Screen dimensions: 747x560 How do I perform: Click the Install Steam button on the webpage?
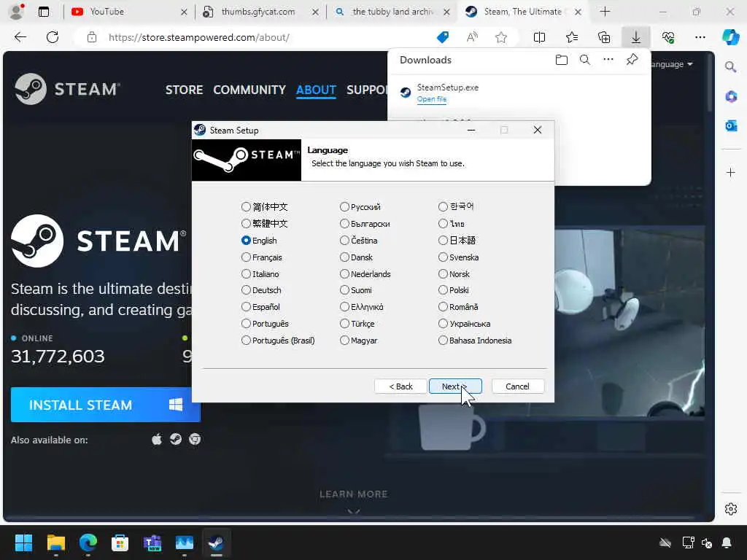(105, 405)
